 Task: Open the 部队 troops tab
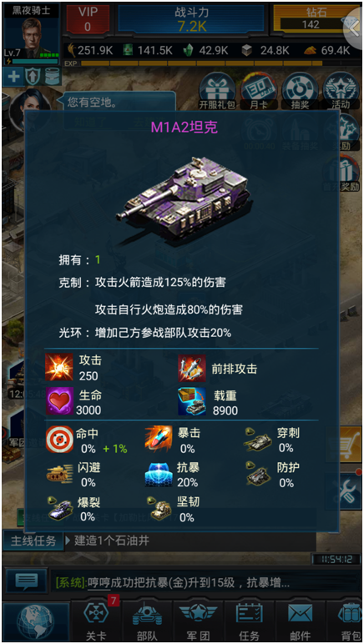148,621
